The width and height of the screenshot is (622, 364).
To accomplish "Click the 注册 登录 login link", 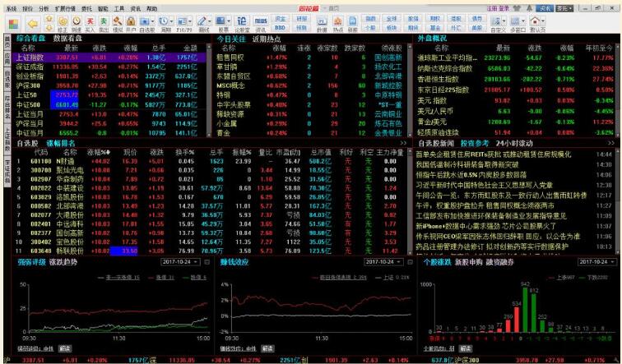I will click(498, 8).
